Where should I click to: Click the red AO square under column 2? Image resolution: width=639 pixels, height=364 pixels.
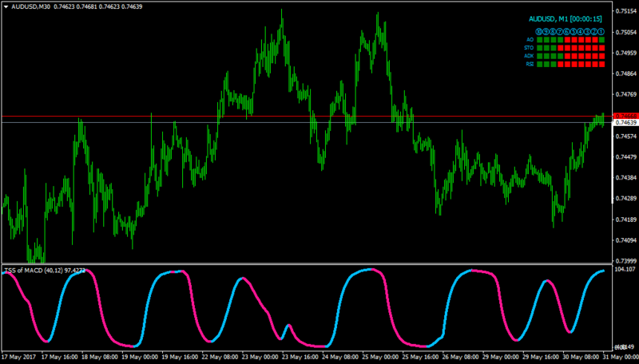pyautogui.click(x=594, y=39)
